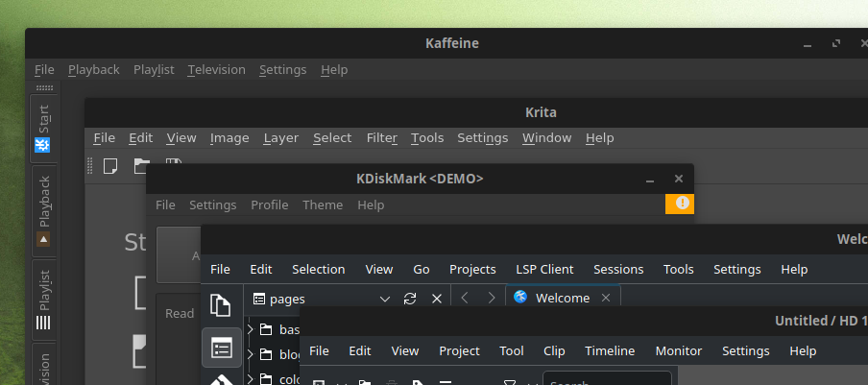Open Kdenlive's File menu
Image resolution: width=868 pixels, height=385 pixels.
coord(319,351)
